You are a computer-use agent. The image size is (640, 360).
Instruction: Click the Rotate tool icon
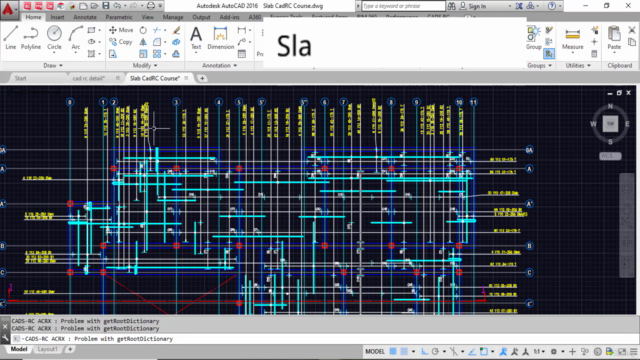143,30
